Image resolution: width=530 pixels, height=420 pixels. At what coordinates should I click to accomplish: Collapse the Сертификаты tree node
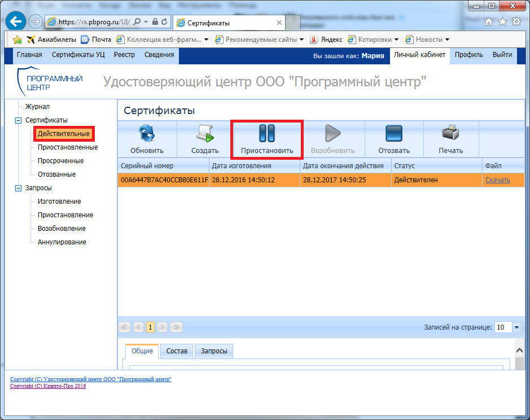tap(18, 120)
